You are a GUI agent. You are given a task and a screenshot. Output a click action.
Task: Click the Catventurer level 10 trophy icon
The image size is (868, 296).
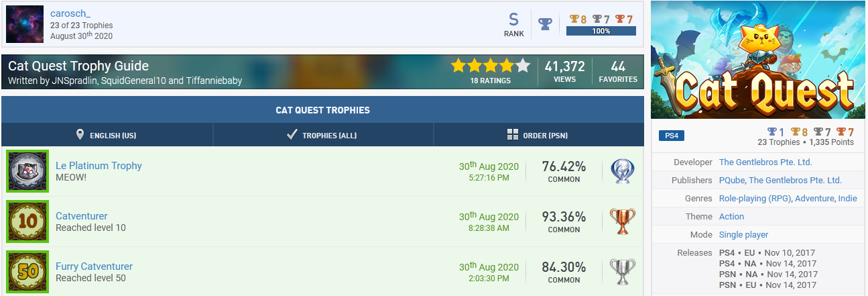pyautogui.click(x=26, y=221)
